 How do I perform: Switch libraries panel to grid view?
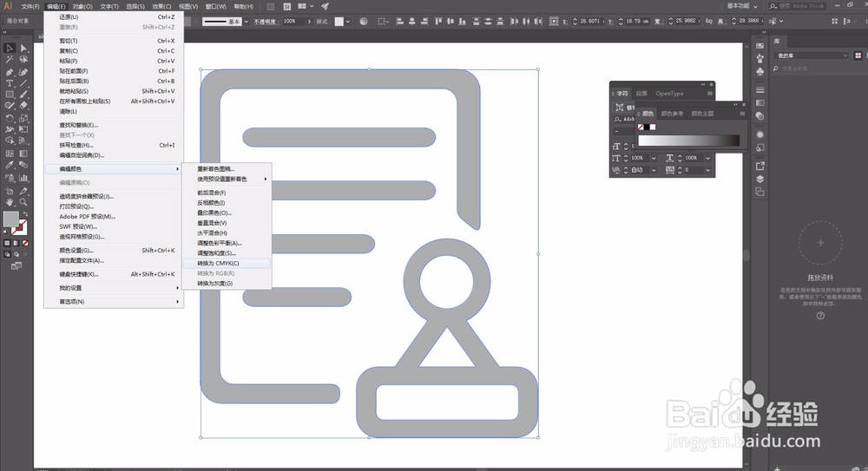(x=858, y=56)
